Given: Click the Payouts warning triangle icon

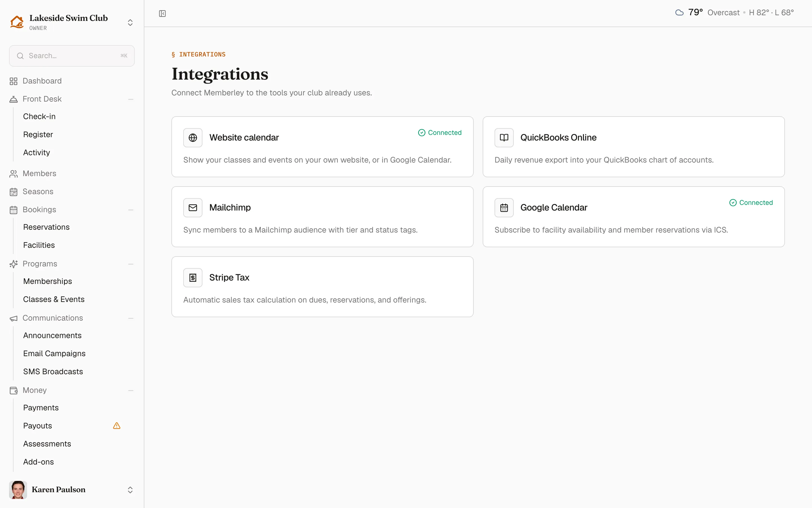Looking at the screenshot, I should (x=117, y=426).
